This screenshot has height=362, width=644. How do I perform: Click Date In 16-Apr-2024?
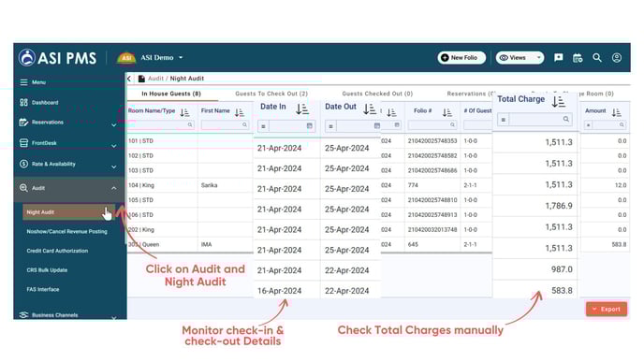coord(279,291)
